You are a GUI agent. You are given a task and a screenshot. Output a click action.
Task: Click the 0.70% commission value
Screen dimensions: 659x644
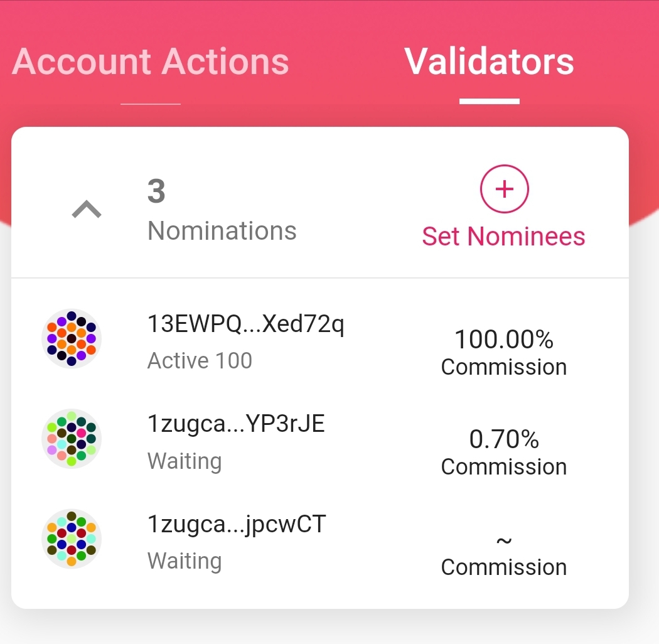pyautogui.click(x=504, y=439)
